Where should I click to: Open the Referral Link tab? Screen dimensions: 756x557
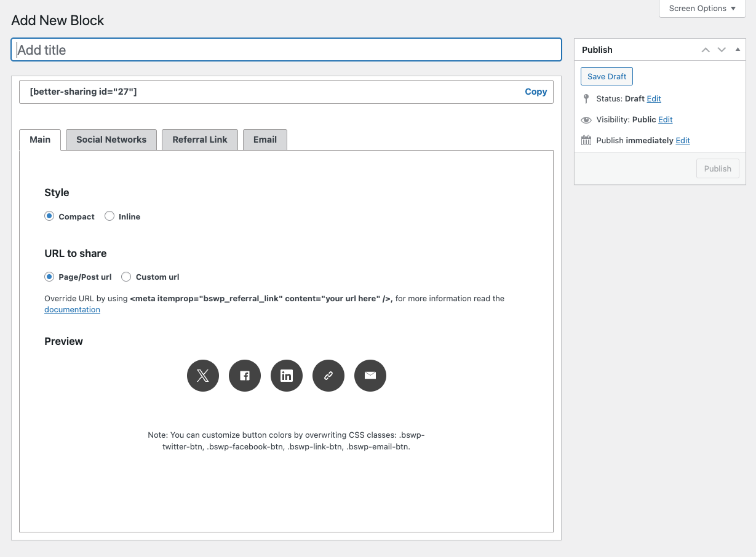pos(200,140)
